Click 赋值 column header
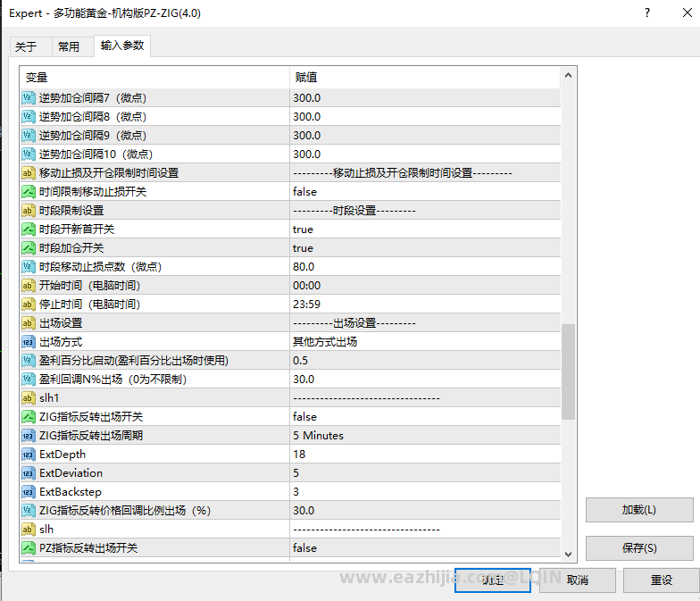 (x=425, y=77)
